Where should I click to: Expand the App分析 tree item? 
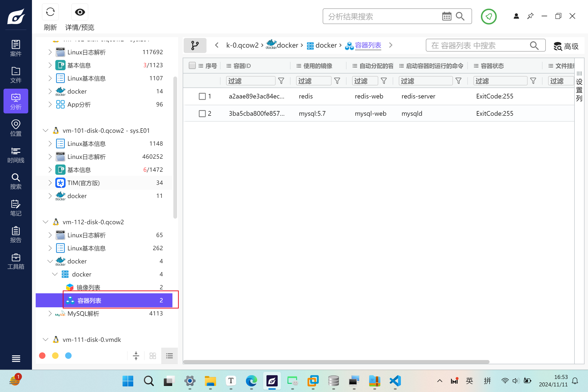click(x=50, y=104)
